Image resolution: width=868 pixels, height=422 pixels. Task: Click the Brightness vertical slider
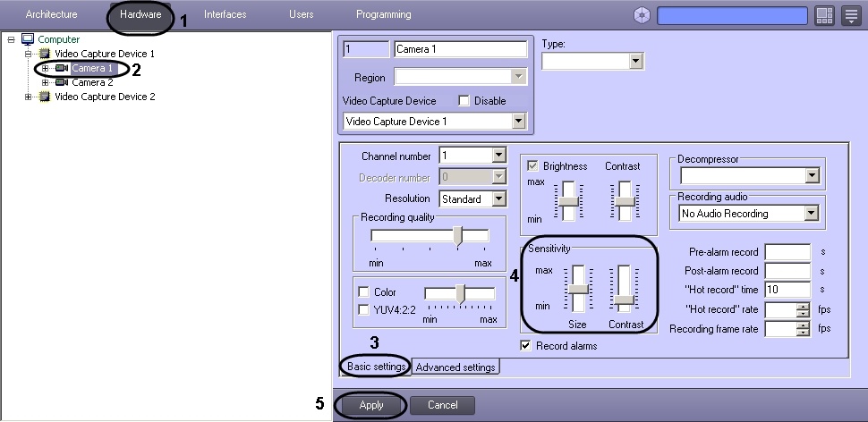[568, 201]
